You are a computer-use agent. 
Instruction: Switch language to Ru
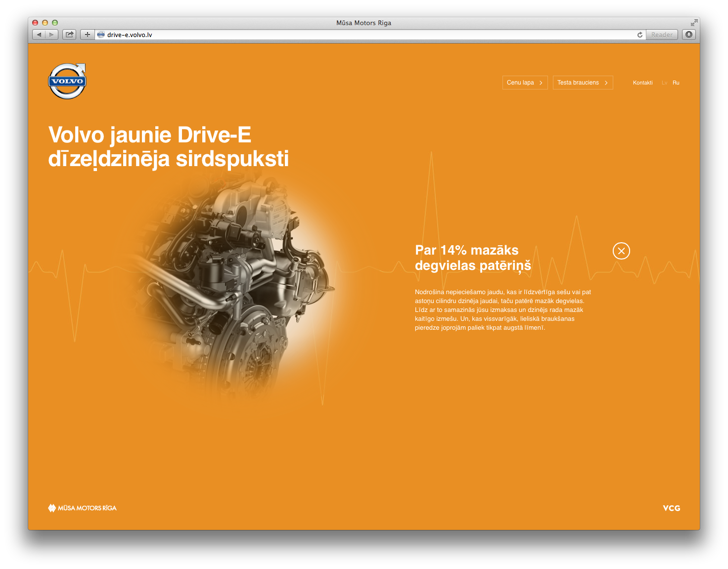pyautogui.click(x=676, y=83)
